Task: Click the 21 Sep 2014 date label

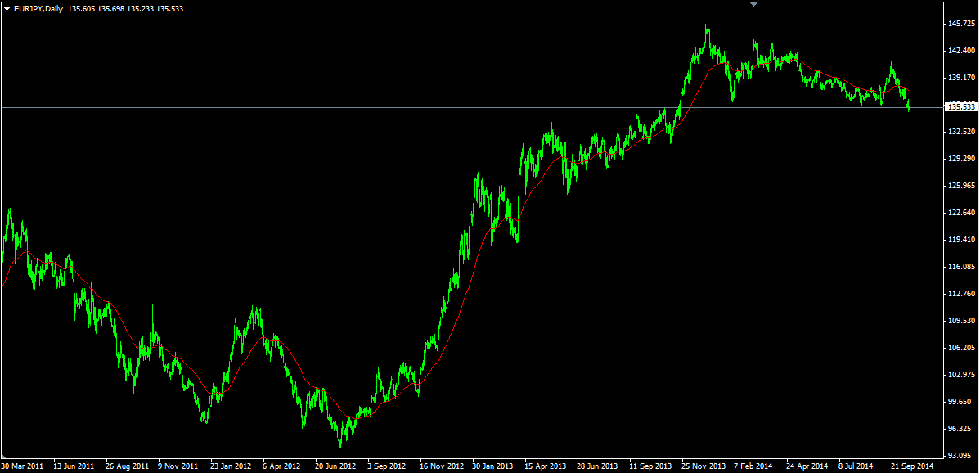Action: [911, 466]
